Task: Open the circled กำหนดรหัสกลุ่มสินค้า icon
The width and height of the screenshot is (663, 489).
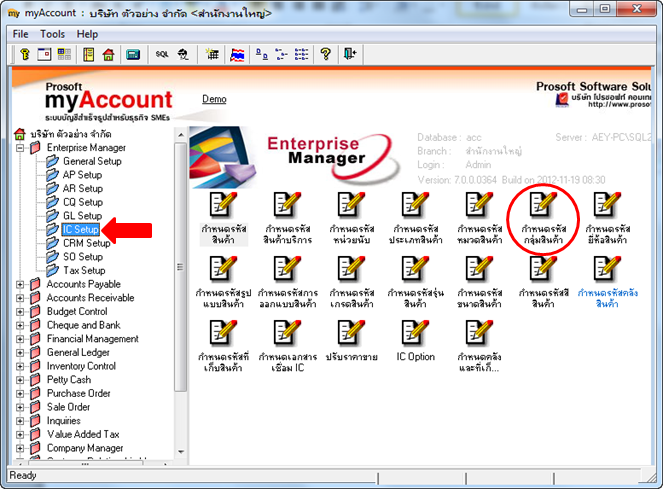Action: (x=543, y=219)
